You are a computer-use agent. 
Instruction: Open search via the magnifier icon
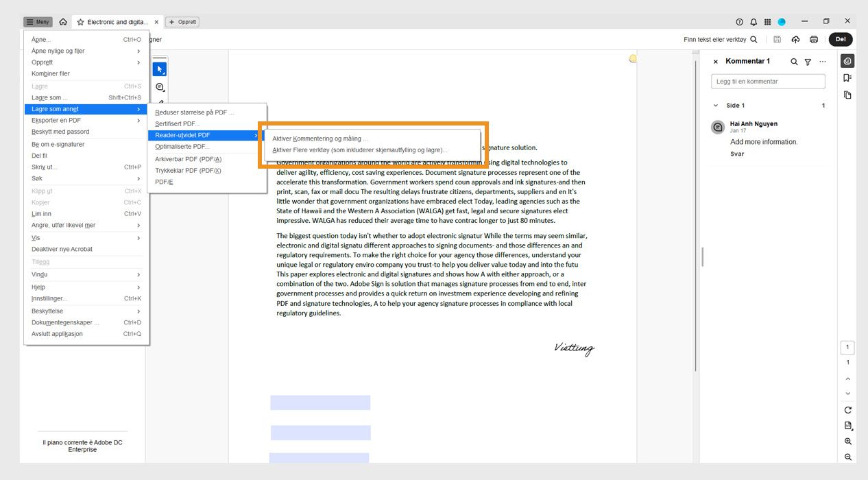pos(754,39)
